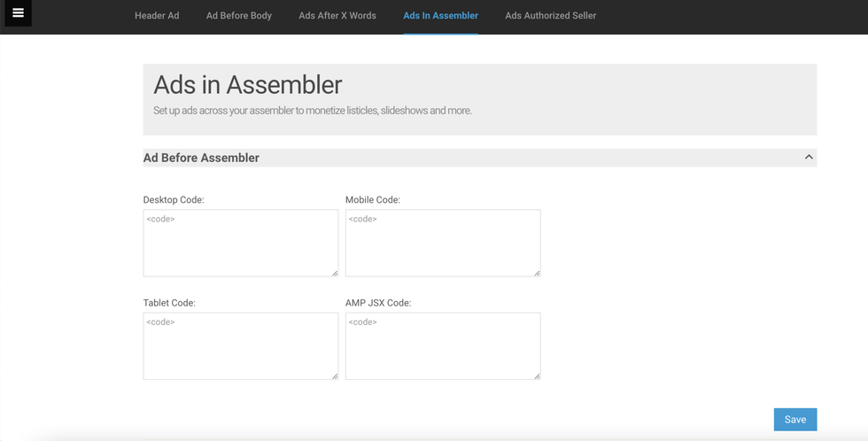The image size is (868, 441).
Task: Click inside the Mobile Code text area
Action: (442, 243)
